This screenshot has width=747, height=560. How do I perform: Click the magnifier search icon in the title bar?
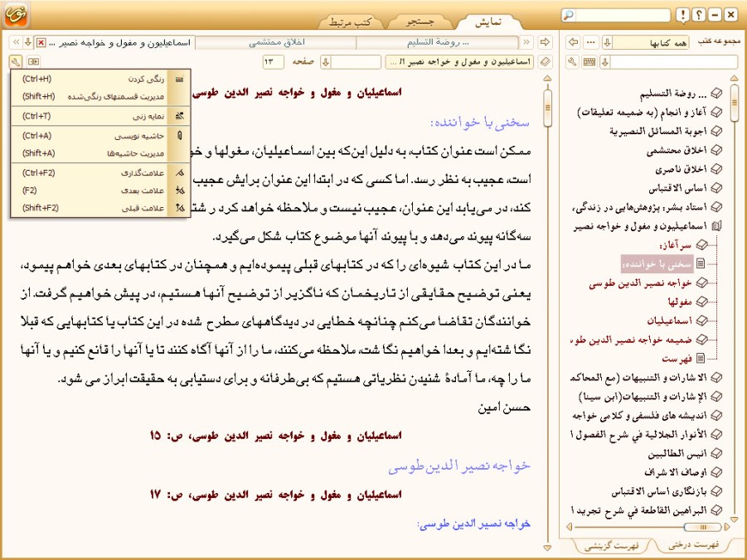click(568, 15)
